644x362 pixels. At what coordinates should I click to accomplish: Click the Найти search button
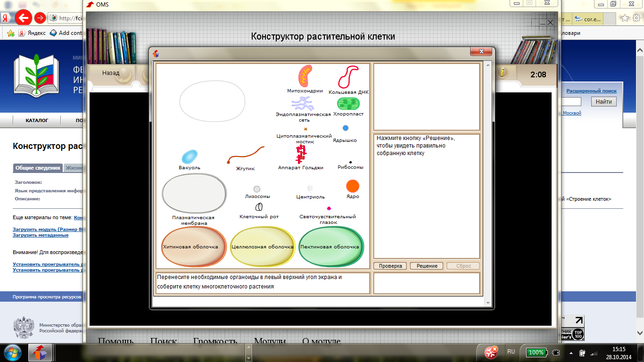[603, 101]
